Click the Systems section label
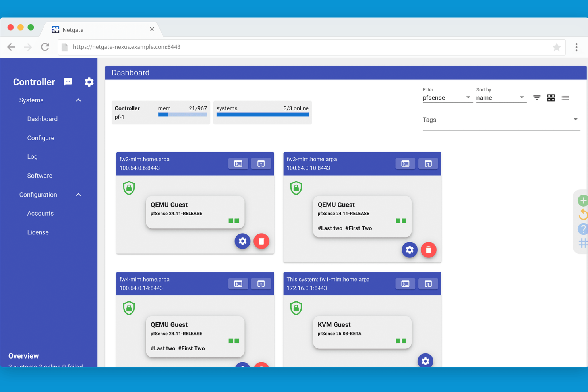 pos(31,100)
